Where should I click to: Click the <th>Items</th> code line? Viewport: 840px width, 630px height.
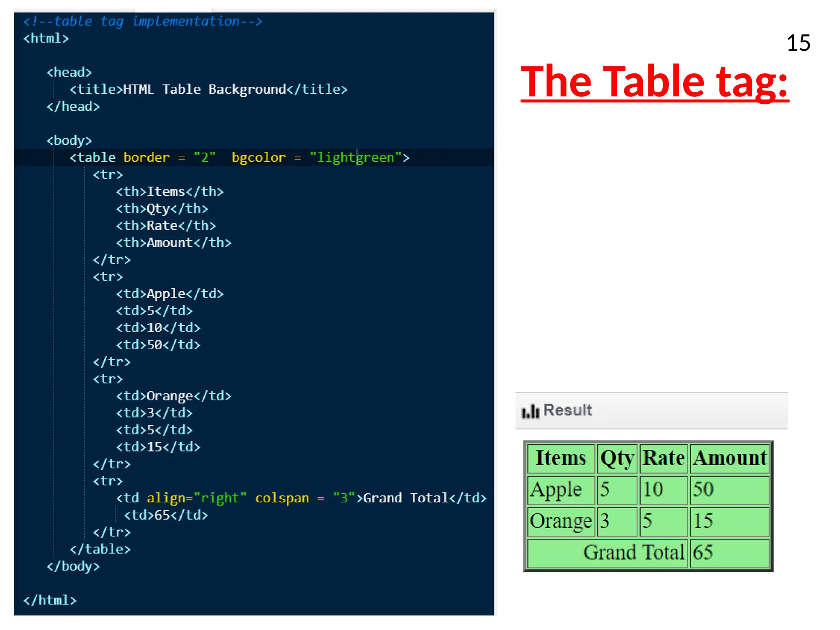(170, 192)
